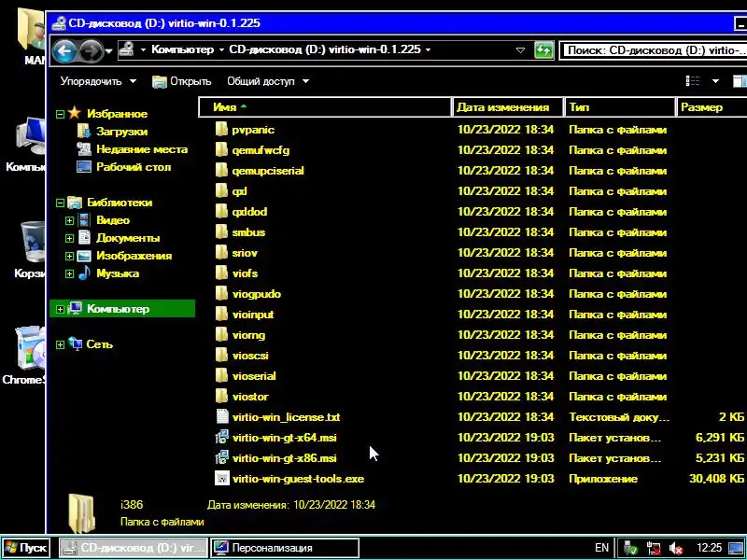Change view with the view mode icon
The width and height of the screenshot is (747, 560).
click(693, 81)
